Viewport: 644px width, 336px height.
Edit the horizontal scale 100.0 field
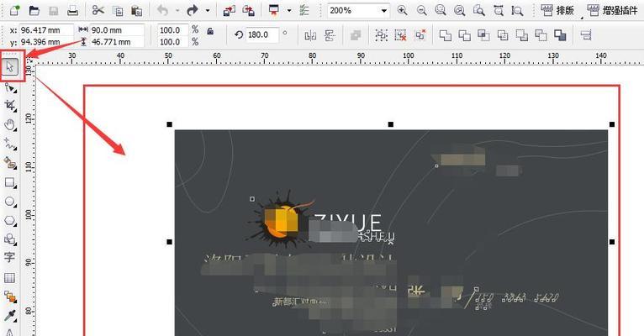pyautogui.click(x=173, y=30)
